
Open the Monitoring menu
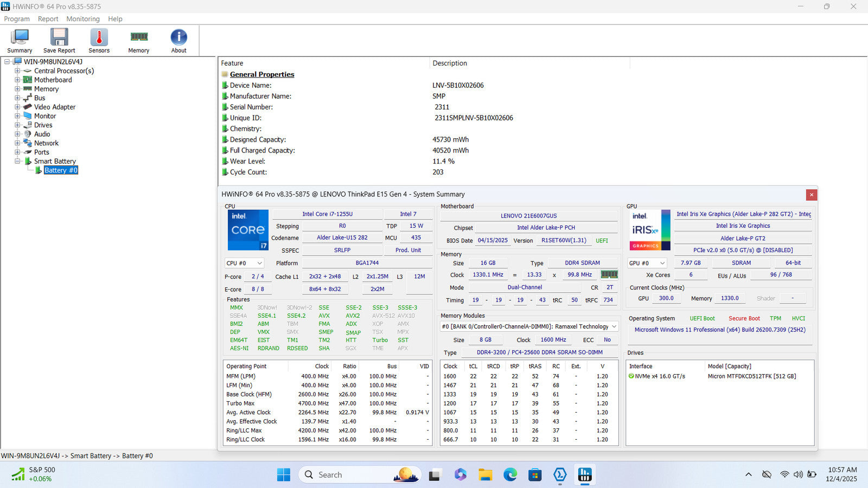coord(83,19)
